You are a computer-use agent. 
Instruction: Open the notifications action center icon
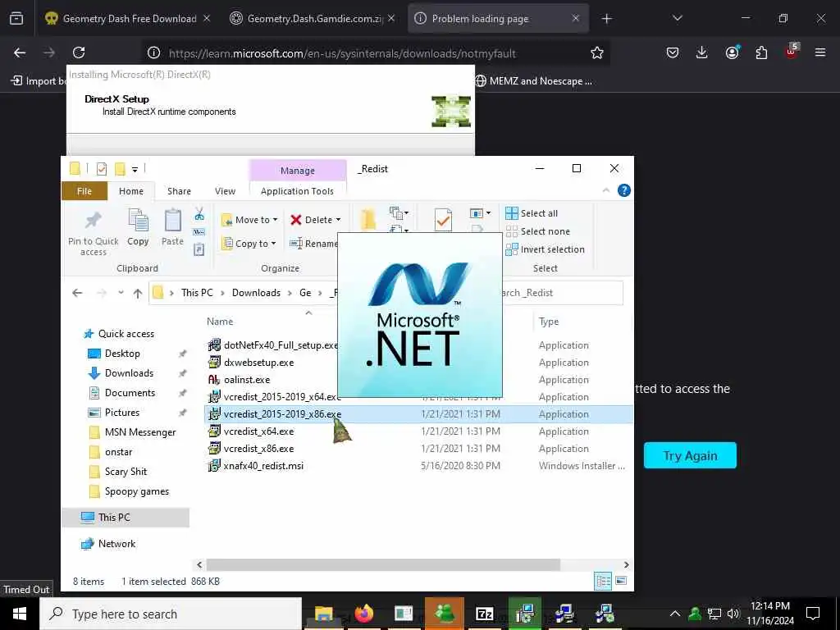(x=813, y=614)
